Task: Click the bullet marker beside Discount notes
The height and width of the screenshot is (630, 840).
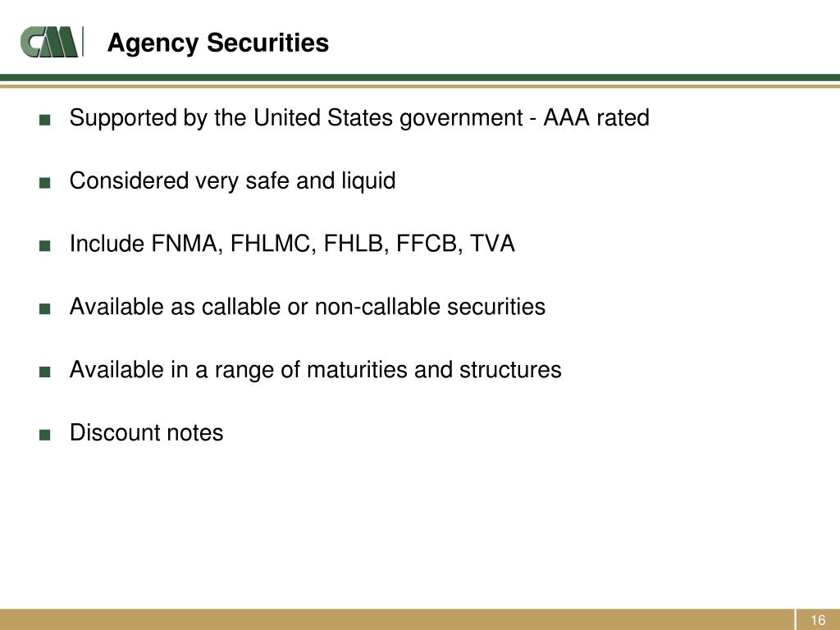Action: coord(45,435)
